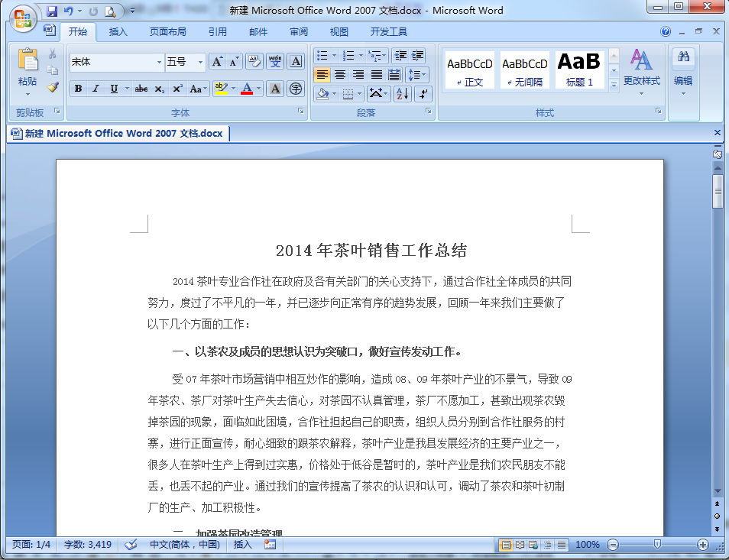Select the Format Painter brush
This screenshot has height=560, width=729.
[53, 87]
